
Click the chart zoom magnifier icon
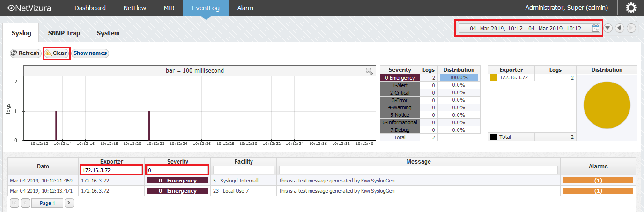coord(369,71)
